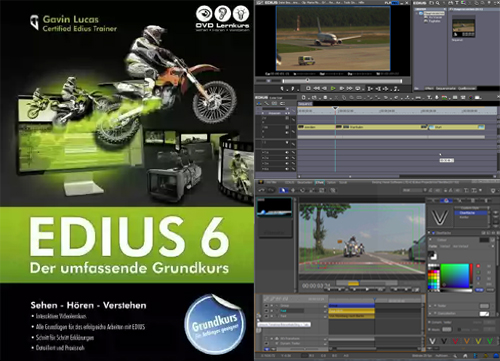500x361 pixels.
Task: Click Undo arrow in title editor toolbar
Action: pyautogui.click(x=262, y=190)
